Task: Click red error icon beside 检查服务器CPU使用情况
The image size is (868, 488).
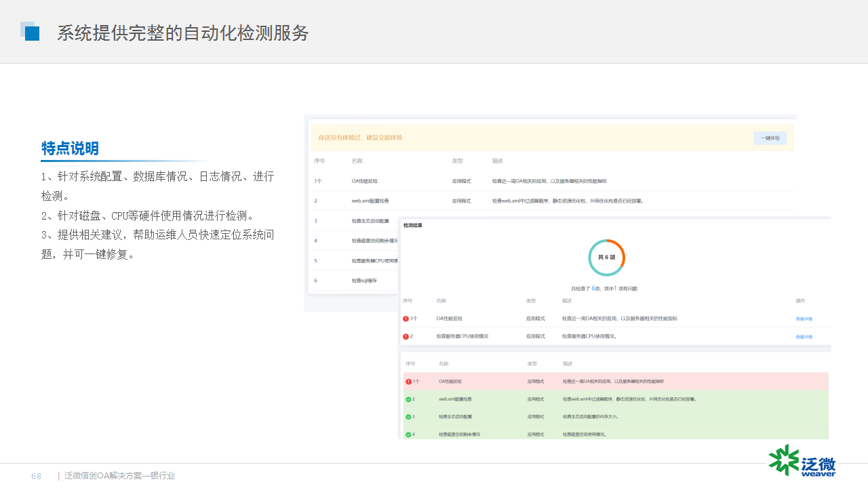Action: coord(406,336)
